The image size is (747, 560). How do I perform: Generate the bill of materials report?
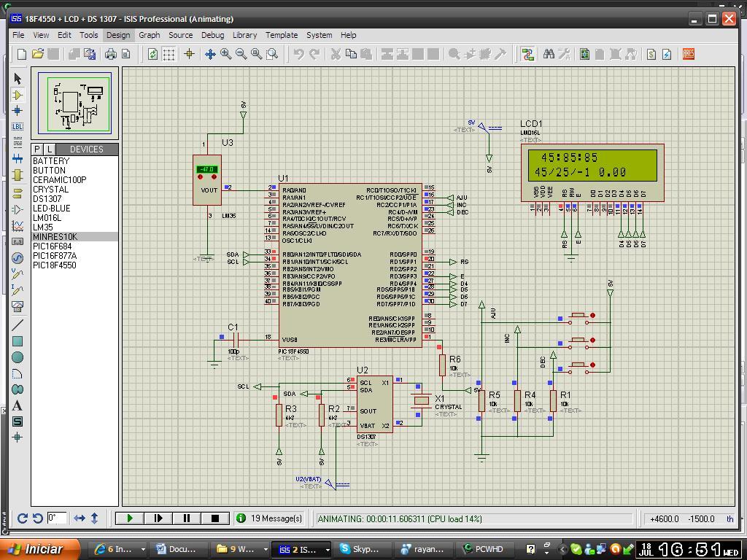click(x=651, y=54)
